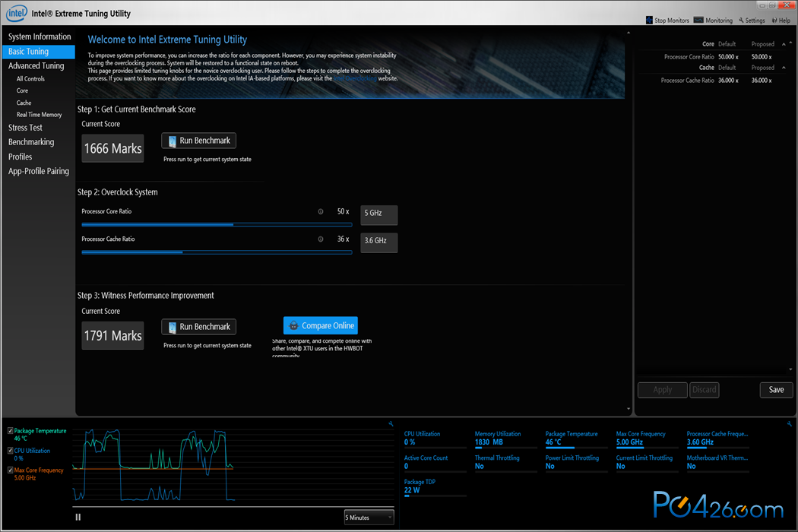Open the 5 Minutes time range dropdown
Viewport: 798px width, 532px height.
pos(369,518)
